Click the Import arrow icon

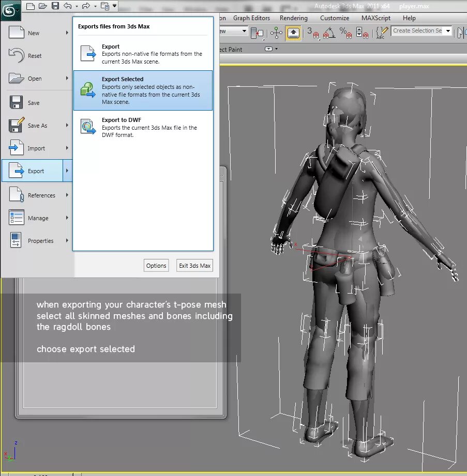16,148
